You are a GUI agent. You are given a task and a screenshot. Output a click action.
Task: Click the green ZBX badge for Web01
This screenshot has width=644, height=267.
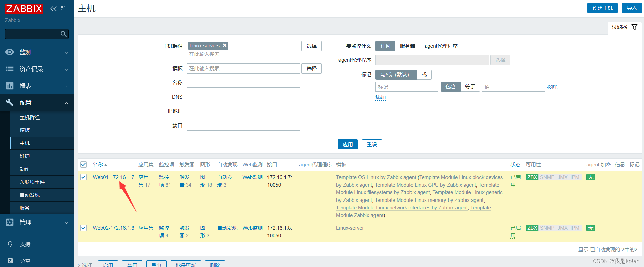[532, 177]
